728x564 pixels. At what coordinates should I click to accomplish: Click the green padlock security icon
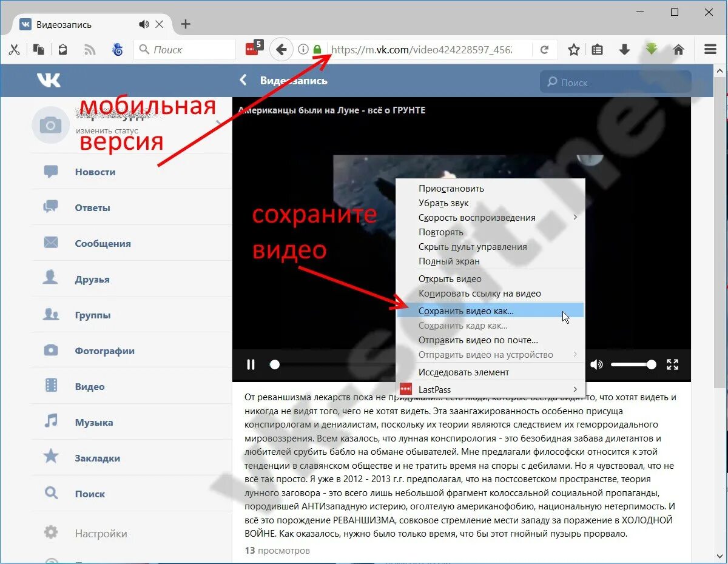(317, 50)
